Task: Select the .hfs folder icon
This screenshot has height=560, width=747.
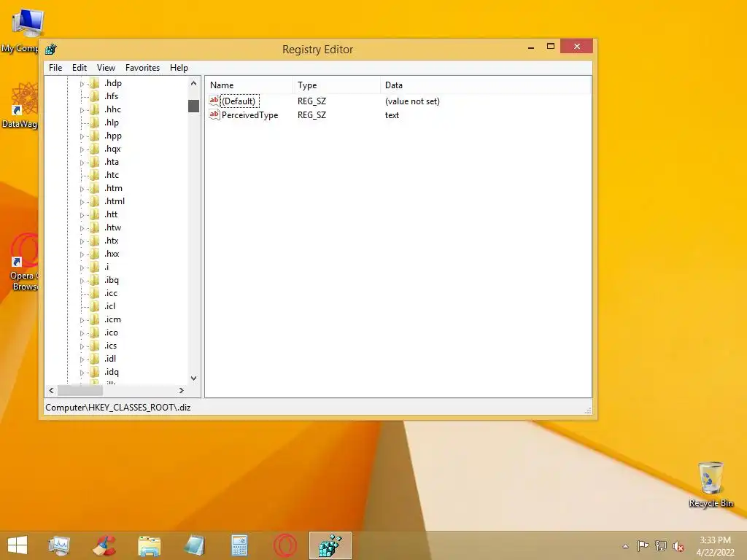Action: pos(95,96)
